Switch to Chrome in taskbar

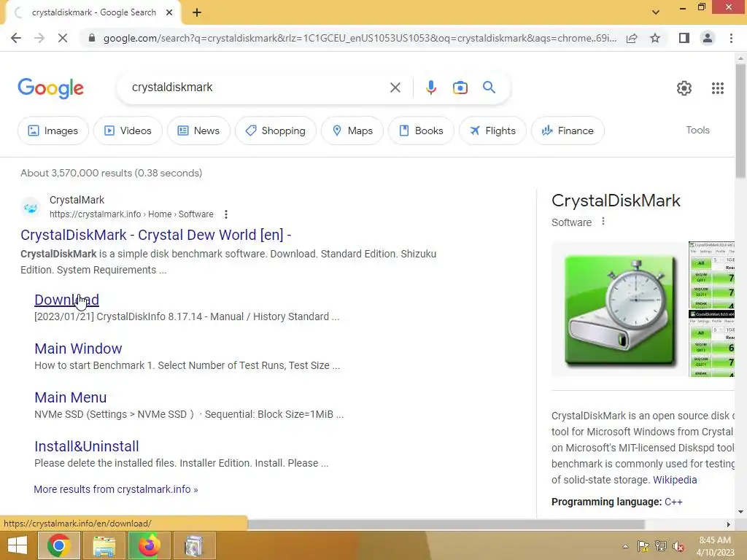(58, 545)
